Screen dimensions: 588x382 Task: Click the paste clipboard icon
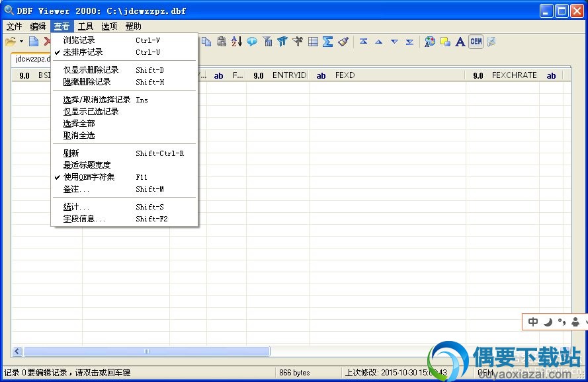pyautogui.click(x=222, y=41)
